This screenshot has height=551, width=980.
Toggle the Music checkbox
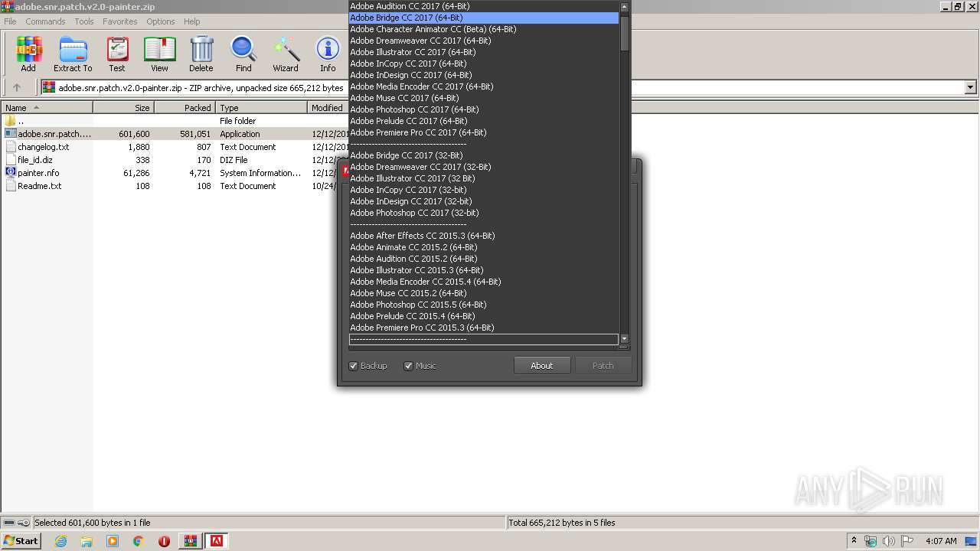click(x=409, y=366)
